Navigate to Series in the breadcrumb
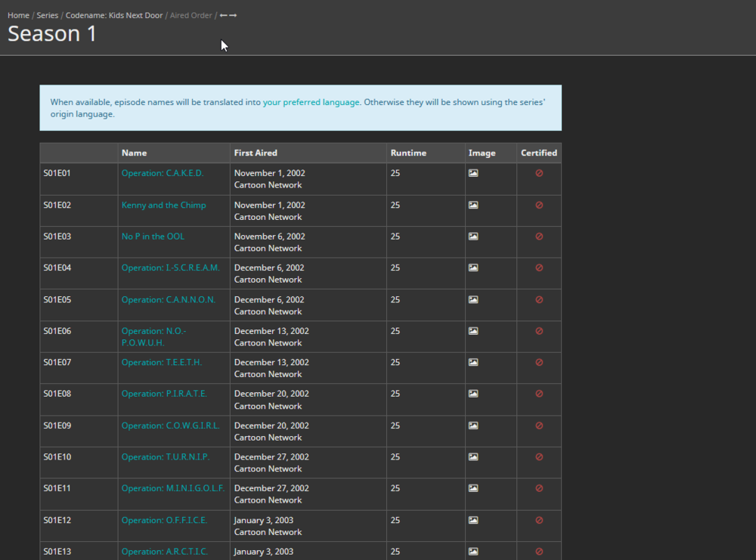The image size is (756, 560). coord(47,15)
